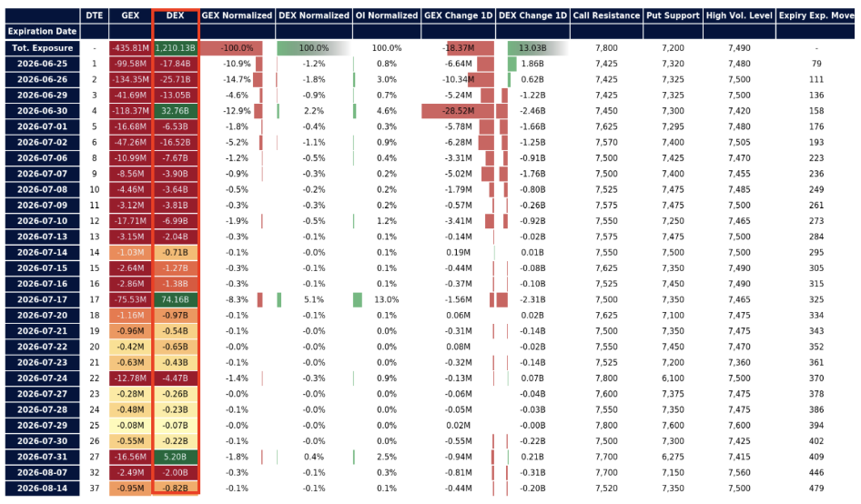861x504 pixels.
Task: Click Put Support value 6,100
Action: (x=673, y=378)
